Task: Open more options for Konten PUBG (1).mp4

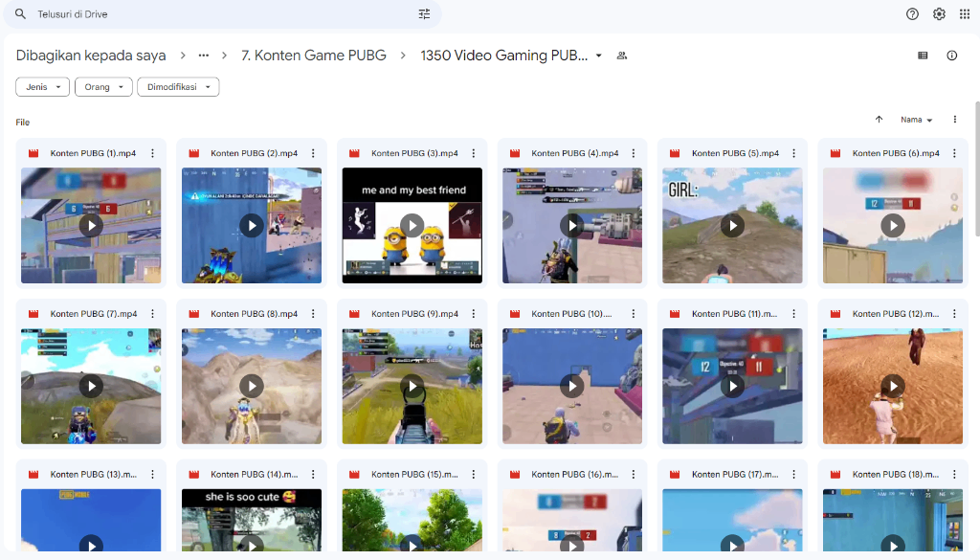Action: pos(152,153)
